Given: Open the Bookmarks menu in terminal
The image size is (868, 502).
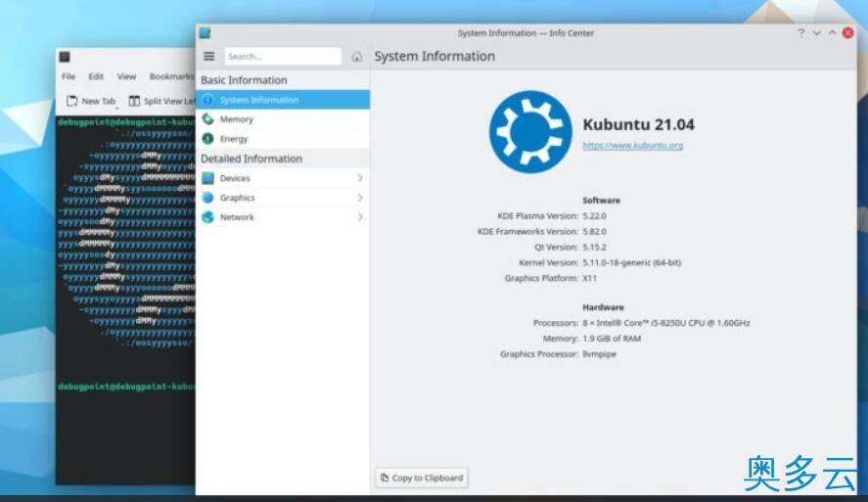Looking at the screenshot, I should coord(171,76).
